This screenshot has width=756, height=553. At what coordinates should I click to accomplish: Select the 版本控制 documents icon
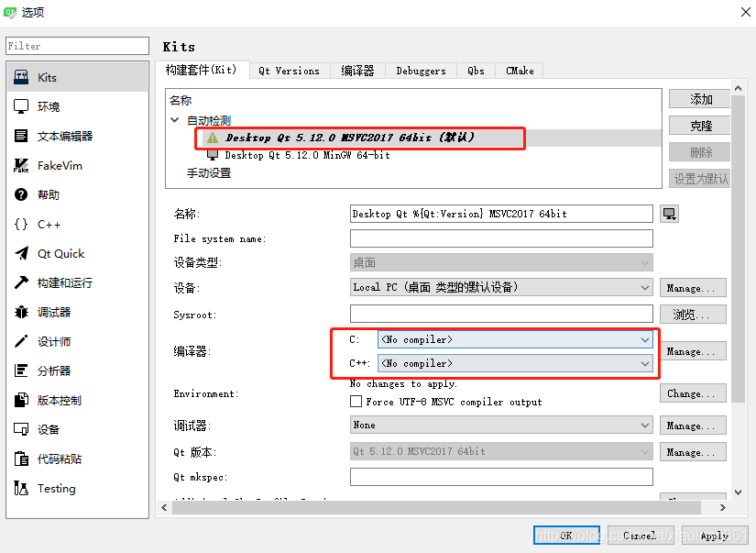tap(21, 400)
